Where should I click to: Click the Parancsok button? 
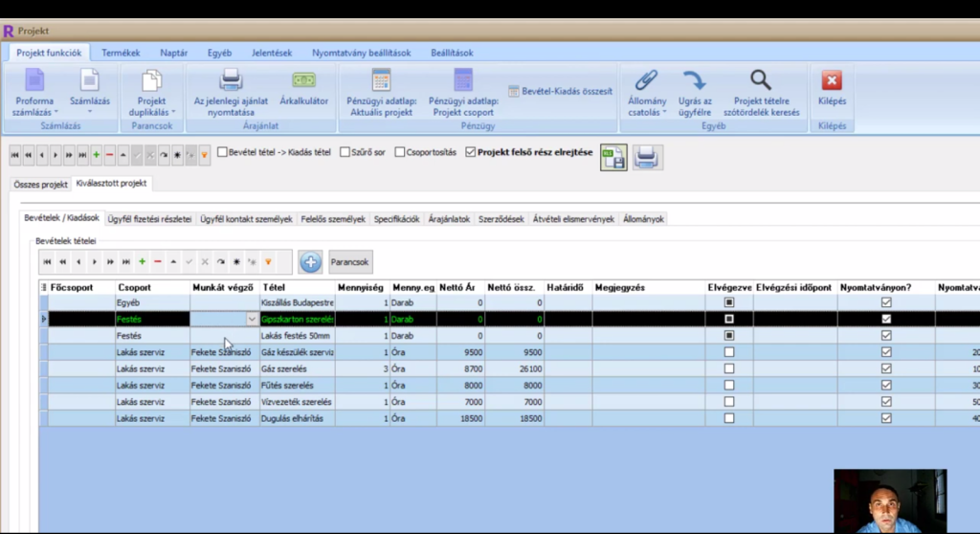349,261
